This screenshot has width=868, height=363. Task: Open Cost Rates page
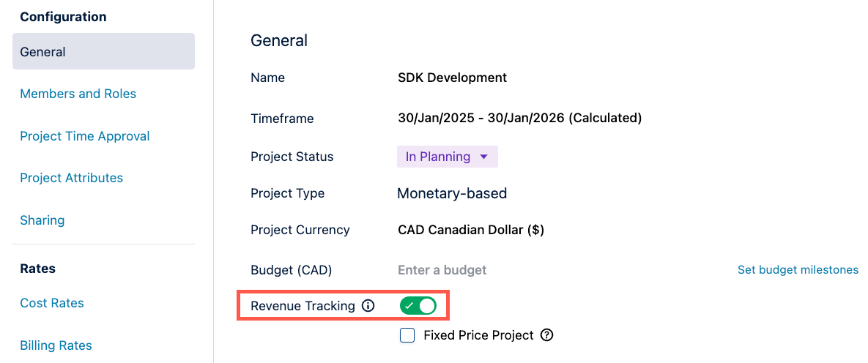tap(52, 303)
